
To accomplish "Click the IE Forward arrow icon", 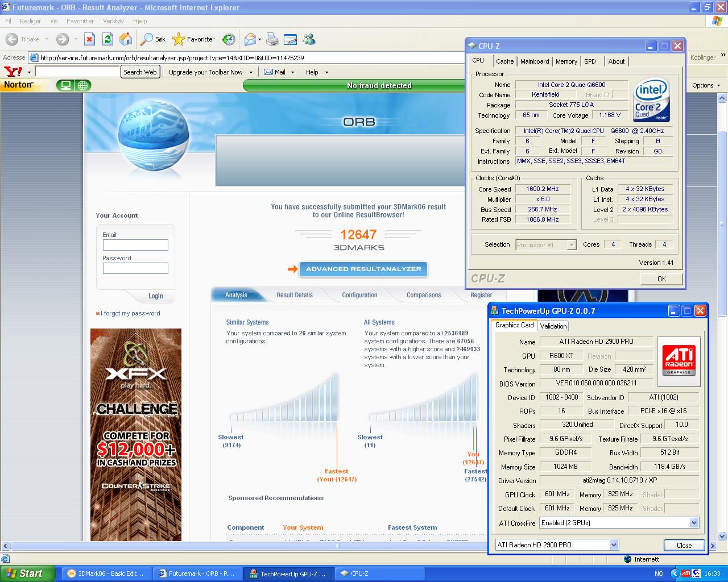I will tap(63, 39).
